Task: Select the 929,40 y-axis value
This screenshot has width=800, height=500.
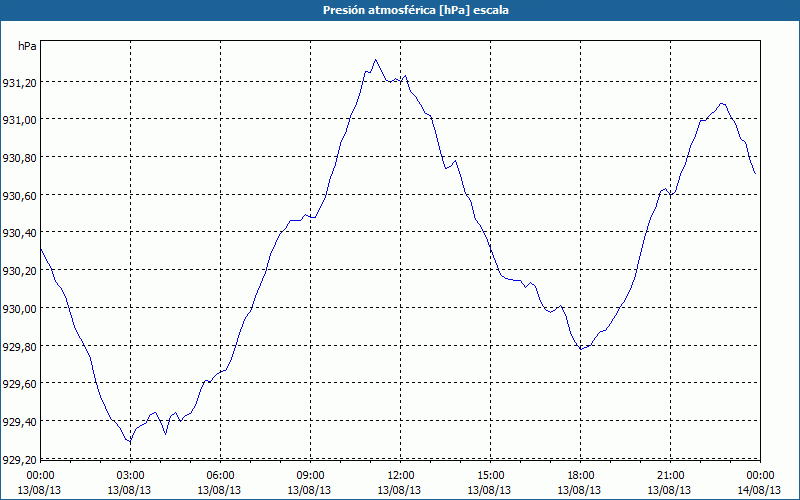Action: 19,422
